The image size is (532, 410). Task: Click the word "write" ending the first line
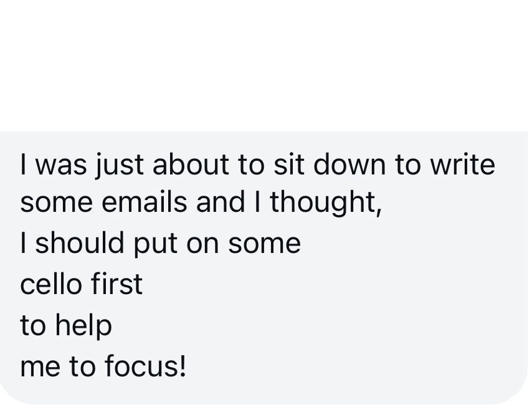[463, 164]
